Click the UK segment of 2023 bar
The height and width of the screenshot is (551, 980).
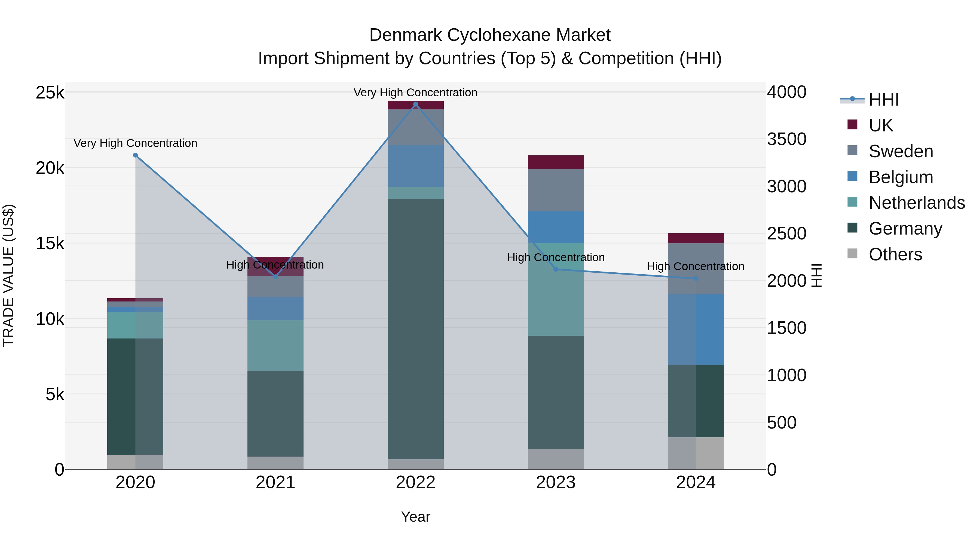pos(556,162)
